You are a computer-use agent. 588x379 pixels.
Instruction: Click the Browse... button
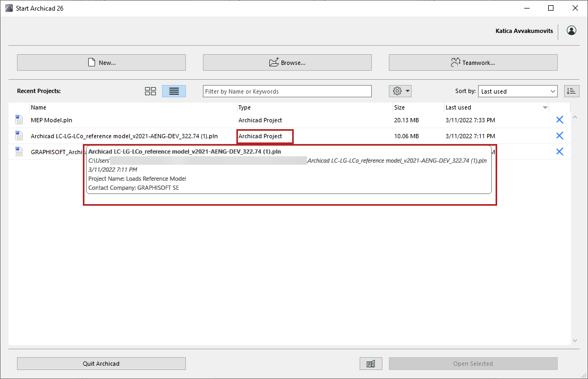pyautogui.click(x=287, y=62)
